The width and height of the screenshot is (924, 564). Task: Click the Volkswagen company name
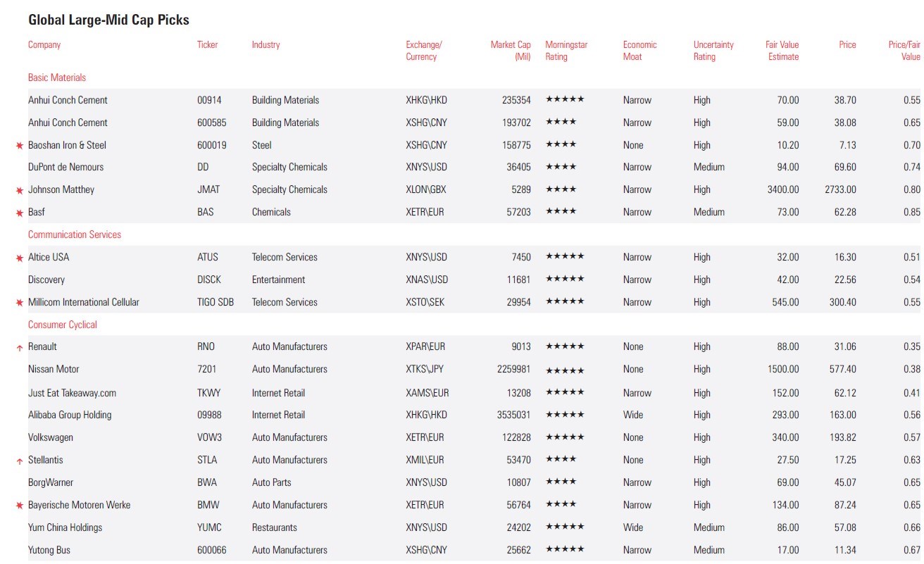click(51, 437)
